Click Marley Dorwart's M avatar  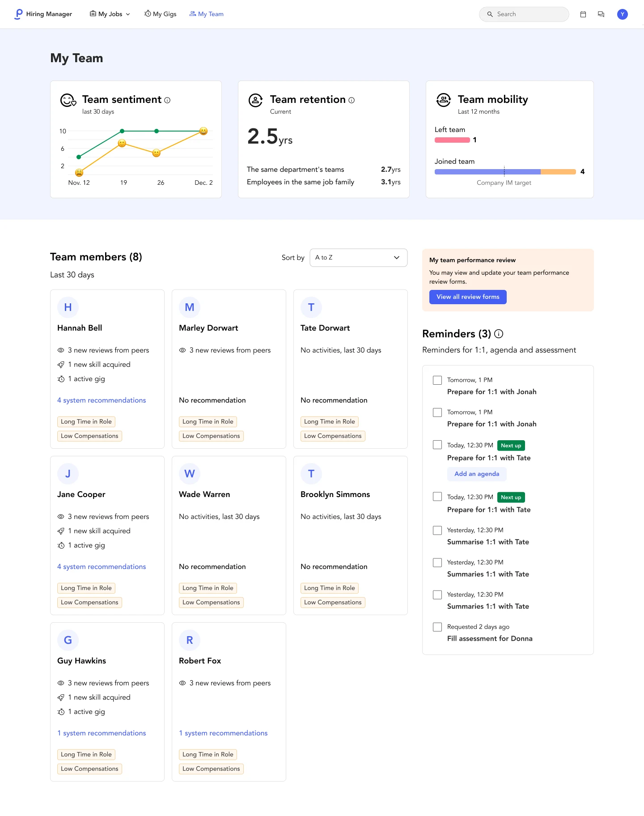point(190,307)
